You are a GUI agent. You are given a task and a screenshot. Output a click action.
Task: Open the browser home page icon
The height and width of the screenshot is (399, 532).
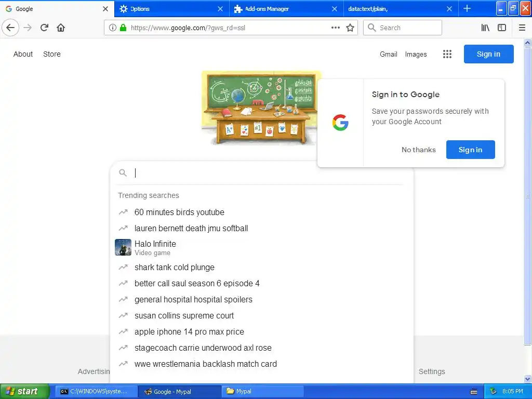tap(61, 28)
